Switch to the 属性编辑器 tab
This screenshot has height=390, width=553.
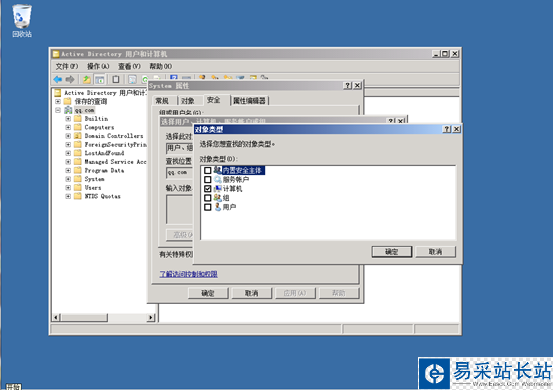249,101
